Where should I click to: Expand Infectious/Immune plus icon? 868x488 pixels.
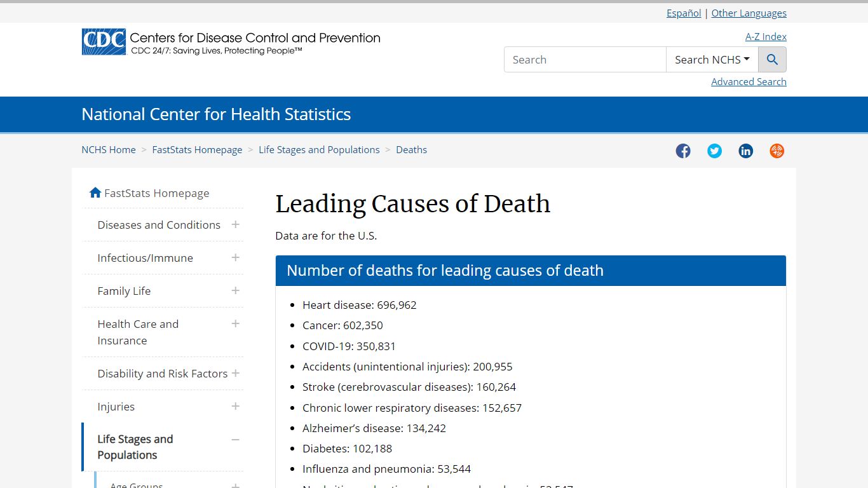pos(235,257)
